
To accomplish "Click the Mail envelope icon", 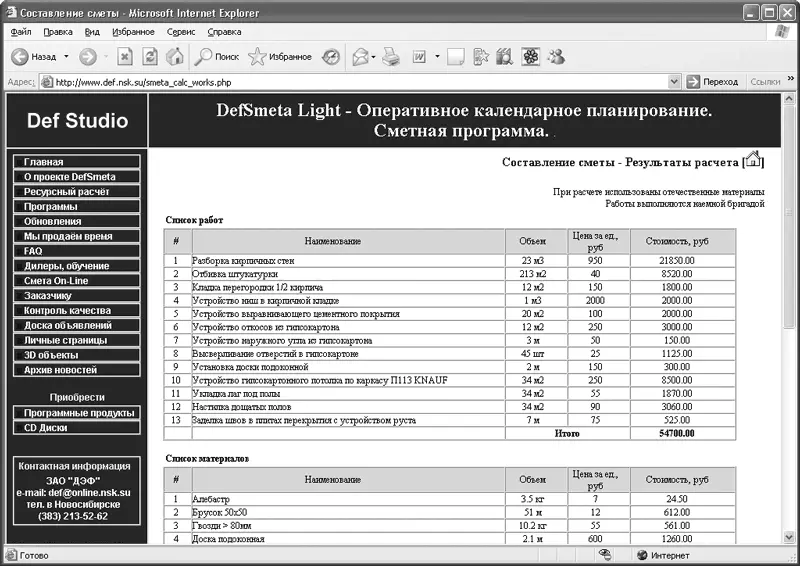I will tap(360, 57).
